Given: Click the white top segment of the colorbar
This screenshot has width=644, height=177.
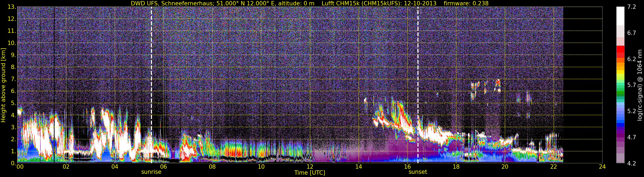Looking at the screenshot, I should pyautogui.click(x=620, y=16).
